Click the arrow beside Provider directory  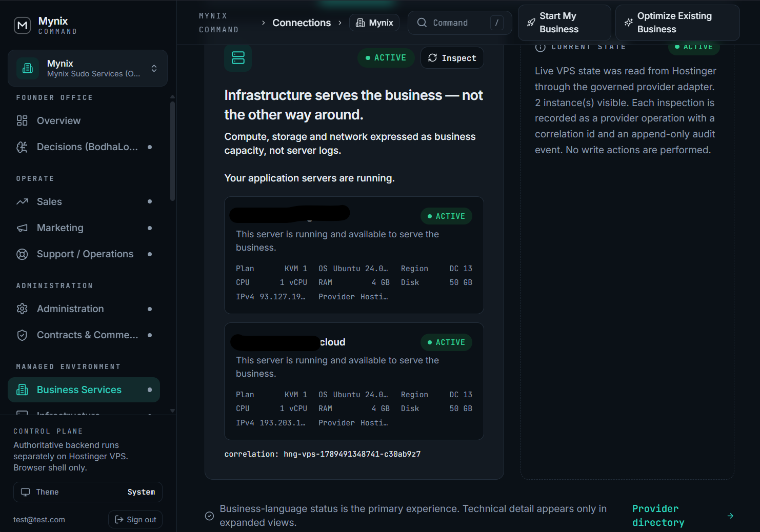coord(730,516)
